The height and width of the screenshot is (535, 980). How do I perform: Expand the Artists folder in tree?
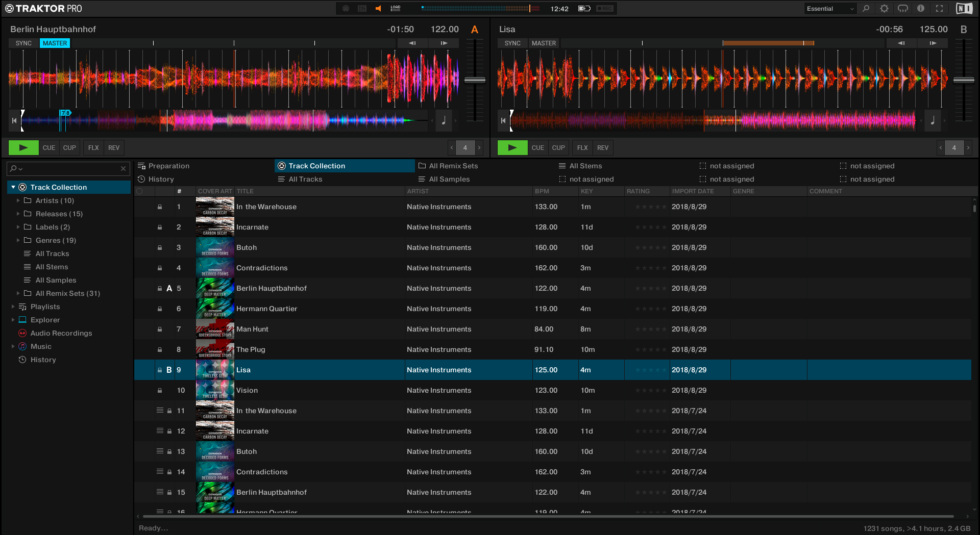coord(18,200)
